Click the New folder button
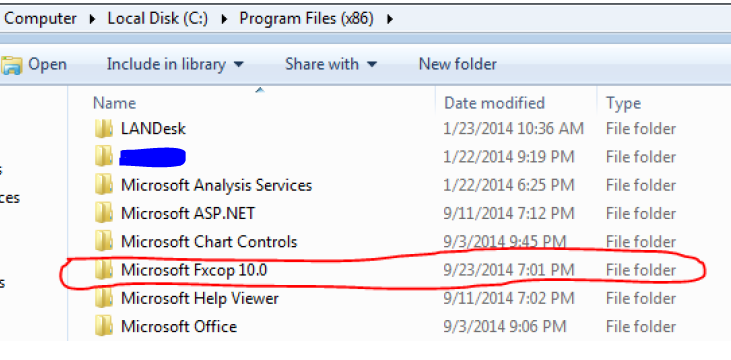 [x=458, y=64]
